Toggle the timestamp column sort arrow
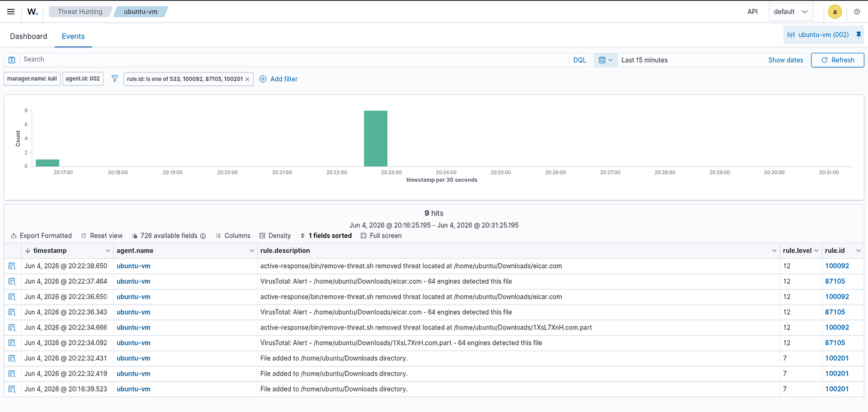 point(27,251)
